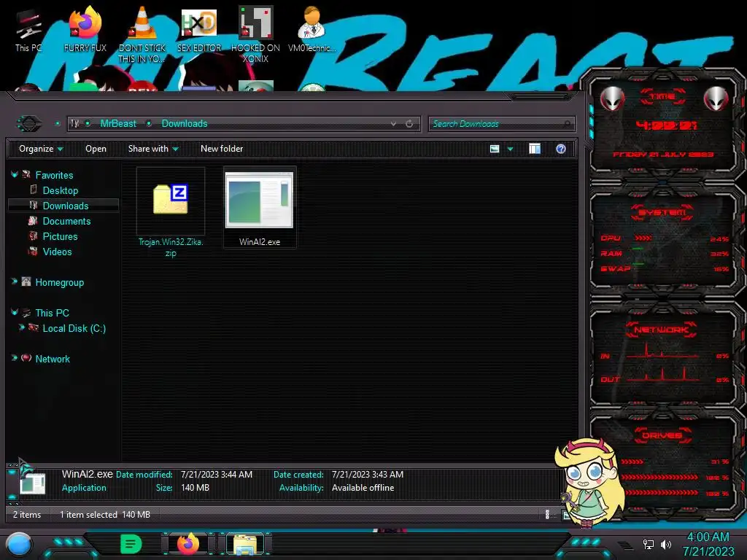Select Trojan.Win32.Zika.zip file icon

pos(171,199)
